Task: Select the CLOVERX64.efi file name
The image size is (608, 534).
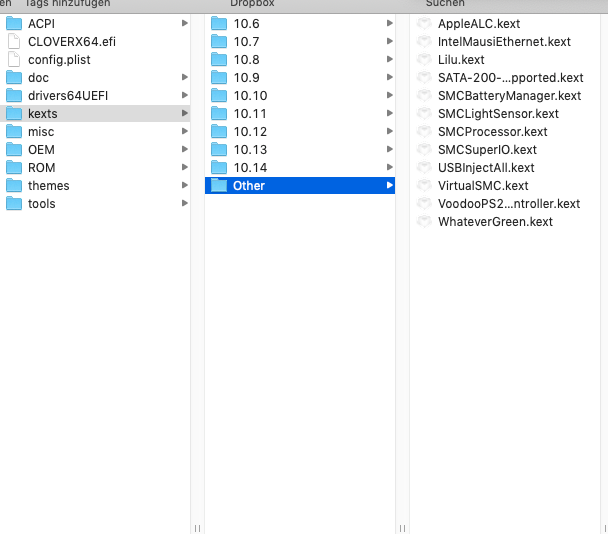Action: pyautogui.click(x=72, y=41)
